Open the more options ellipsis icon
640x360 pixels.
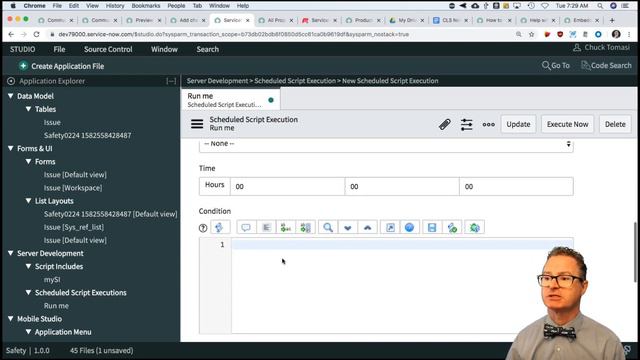(x=489, y=124)
